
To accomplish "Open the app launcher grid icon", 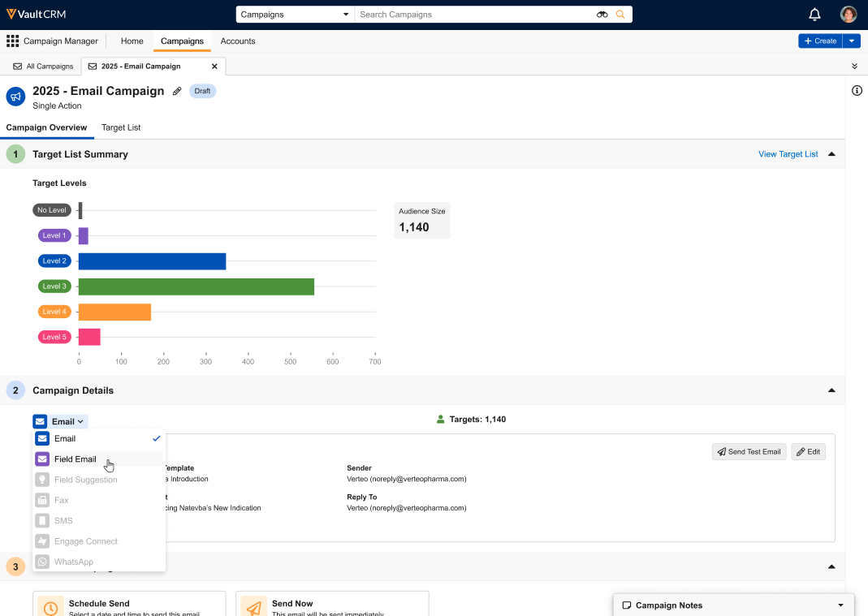I will pos(12,41).
